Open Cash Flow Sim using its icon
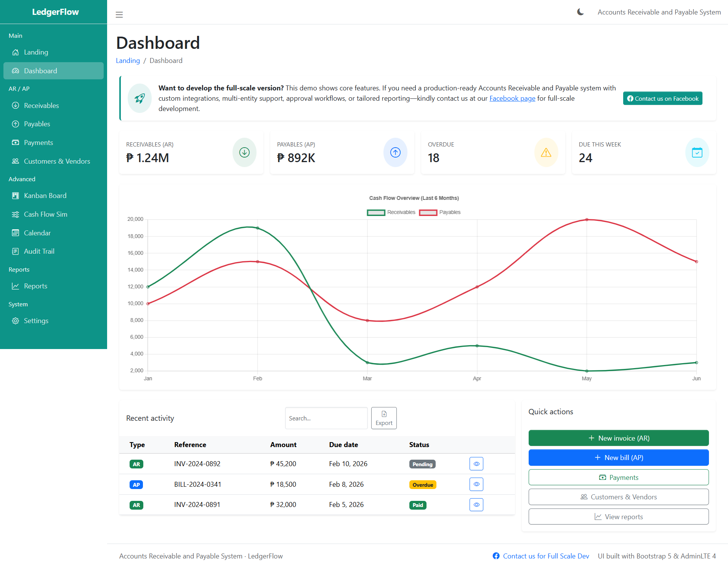 click(x=15, y=214)
